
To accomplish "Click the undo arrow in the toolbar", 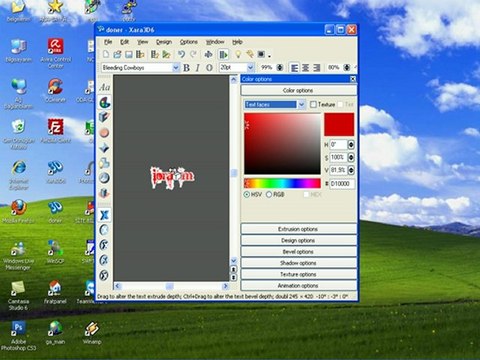I will [181, 54].
